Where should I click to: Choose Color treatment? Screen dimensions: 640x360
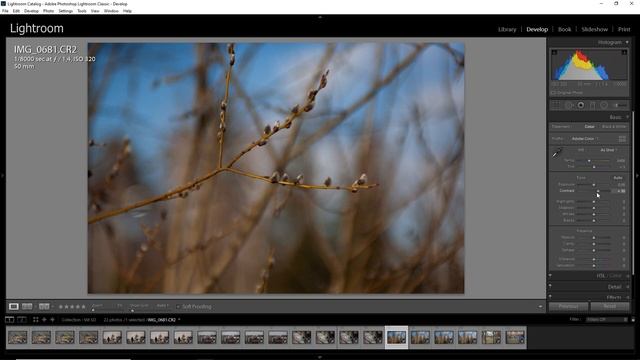589,127
